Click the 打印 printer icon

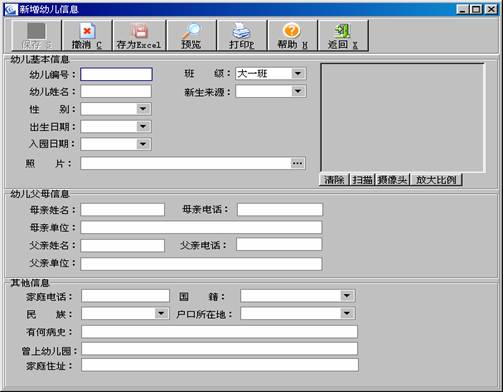coord(241,31)
